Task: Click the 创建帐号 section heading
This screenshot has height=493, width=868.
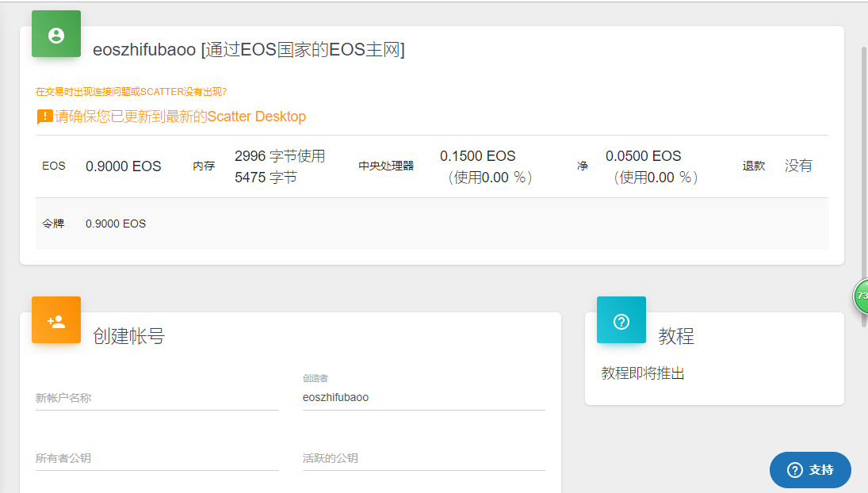Action: tap(128, 336)
